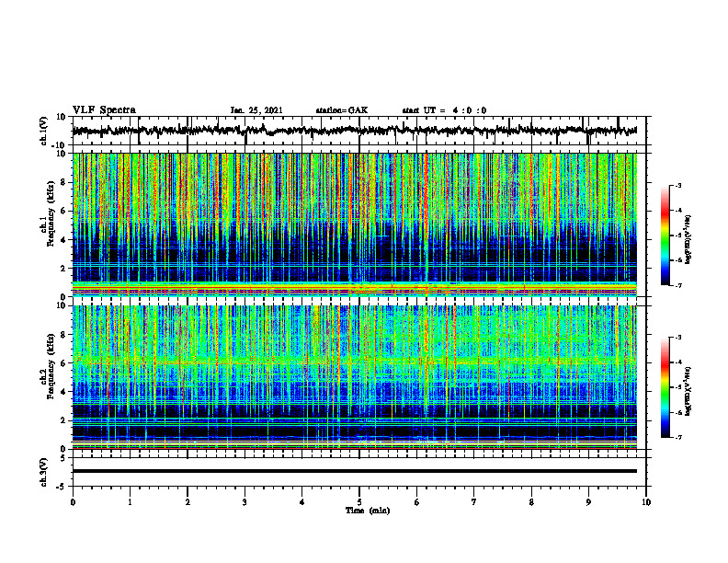The height and width of the screenshot is (563, 728).
Task: Click inside the ch.1 spectrogram panel
Action: pyautogui.click(x=354, y=224)
